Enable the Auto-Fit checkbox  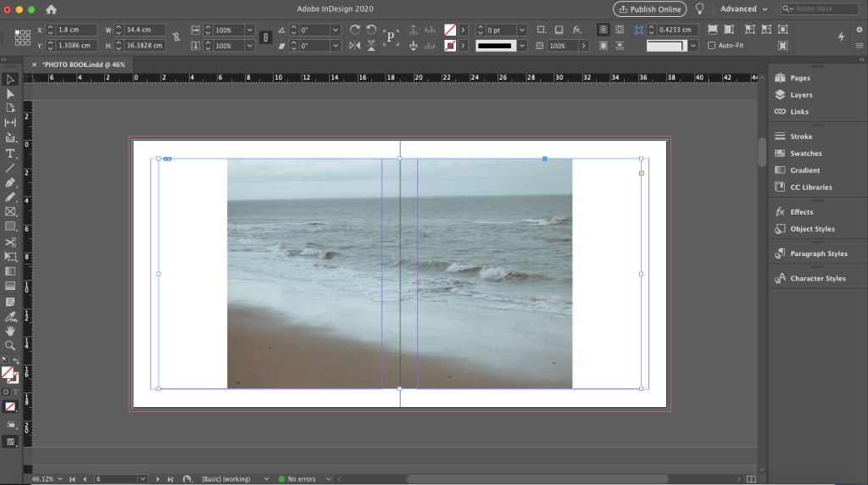coord(711,46)
